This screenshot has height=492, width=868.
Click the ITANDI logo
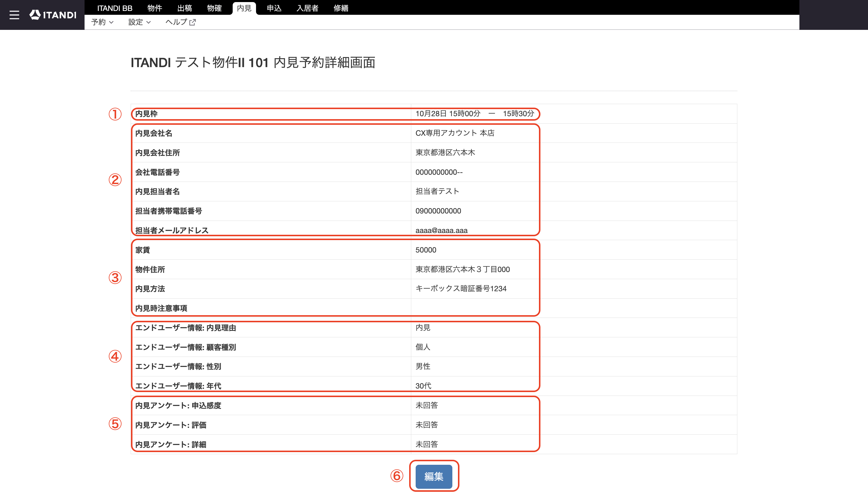coord(53,15)
